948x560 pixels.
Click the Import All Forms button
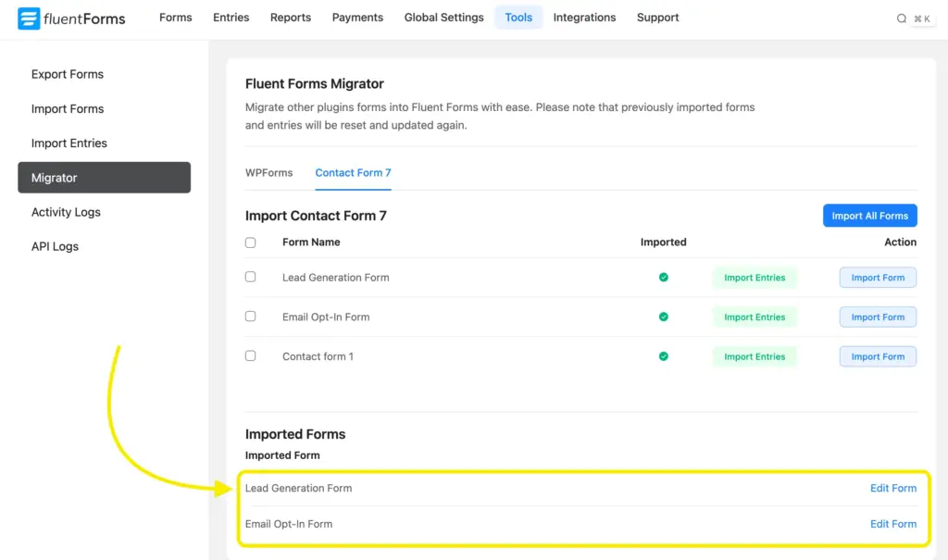(869, 215)
